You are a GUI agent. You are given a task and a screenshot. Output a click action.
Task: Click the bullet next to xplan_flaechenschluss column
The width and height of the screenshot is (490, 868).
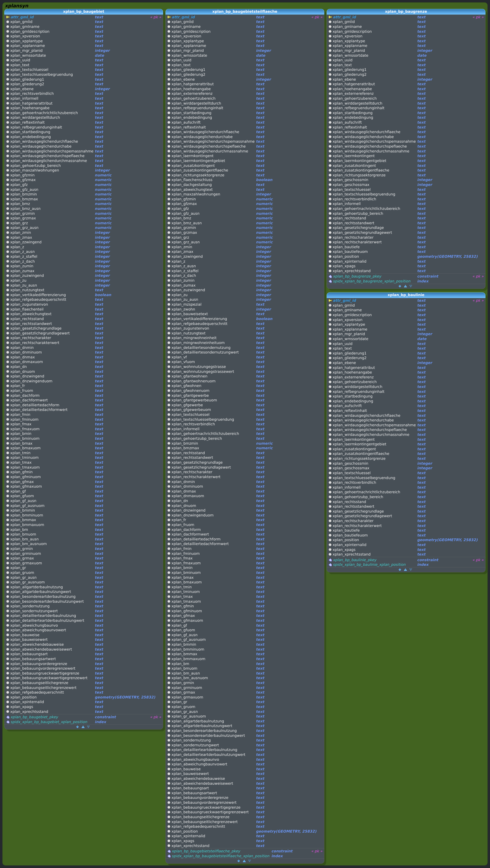pos(169,180)
